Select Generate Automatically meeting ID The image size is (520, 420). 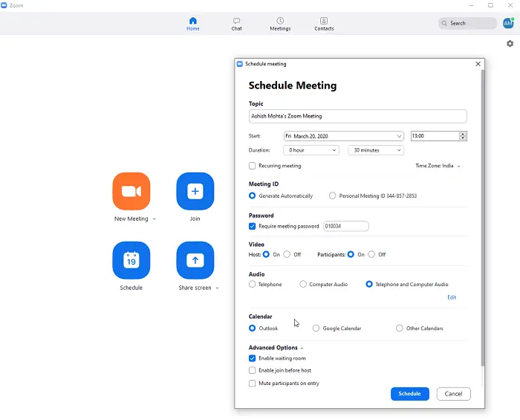click(252, 196)
